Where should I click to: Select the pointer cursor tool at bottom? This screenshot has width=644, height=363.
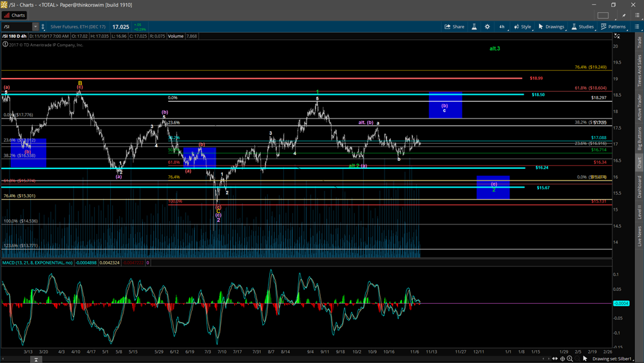(585, 358)
